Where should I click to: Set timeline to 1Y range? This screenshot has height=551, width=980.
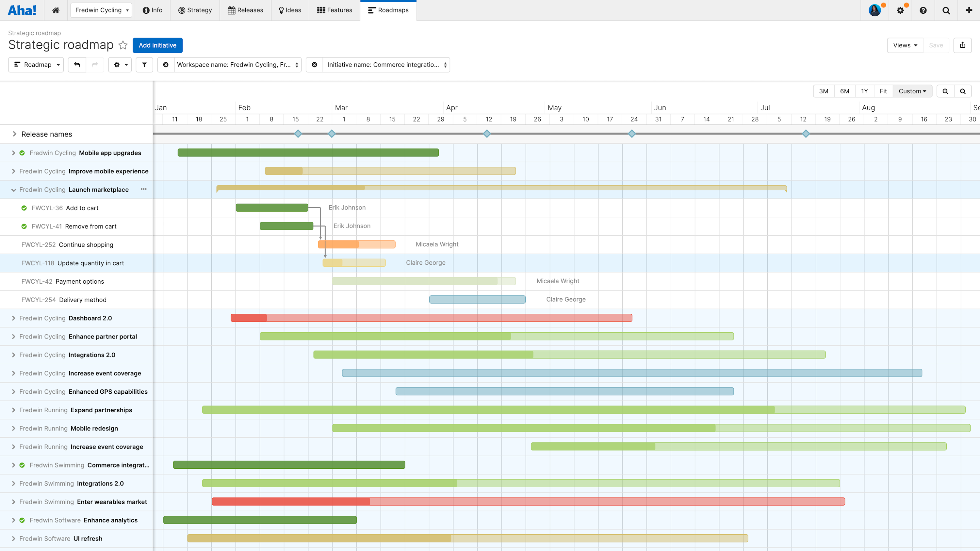click(865, 91)
